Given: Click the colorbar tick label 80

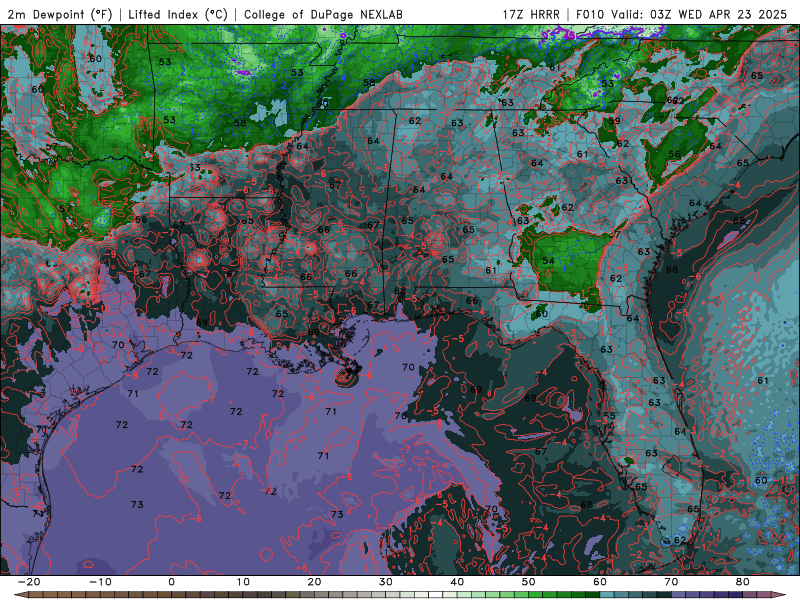Looking at the screenshot, I should click(x=743, y=582).
